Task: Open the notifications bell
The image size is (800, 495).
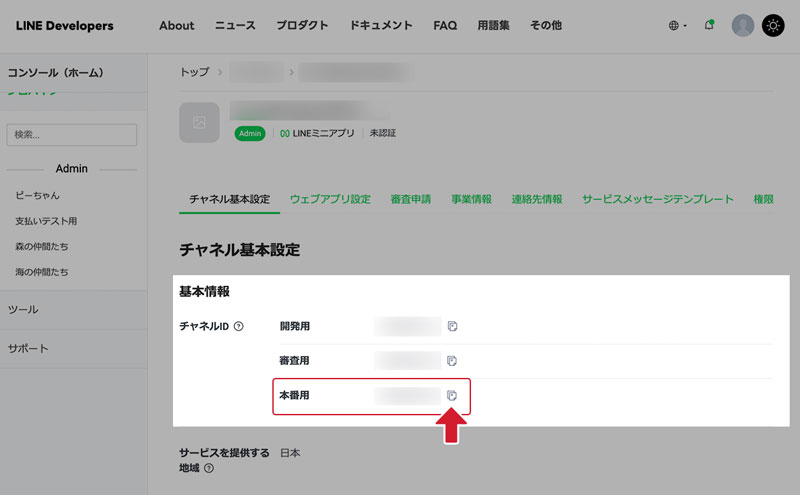Action: [709, 25]
